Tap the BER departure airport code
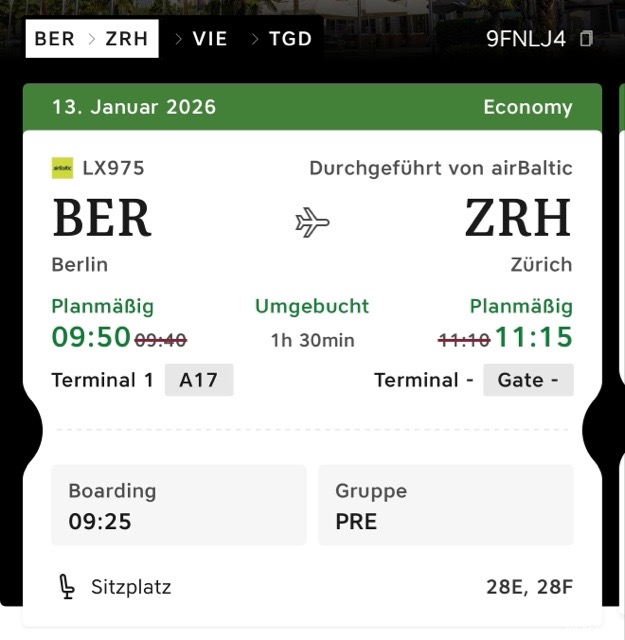The image size is (625, 640). point(101,218)
